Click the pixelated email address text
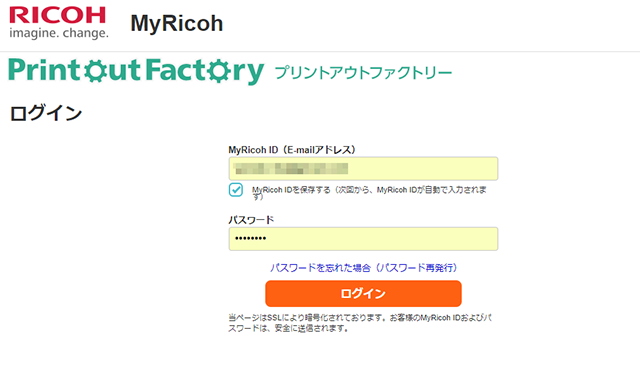Image resolution: width=640 pixels, height=366 pixels. (291, 169)
